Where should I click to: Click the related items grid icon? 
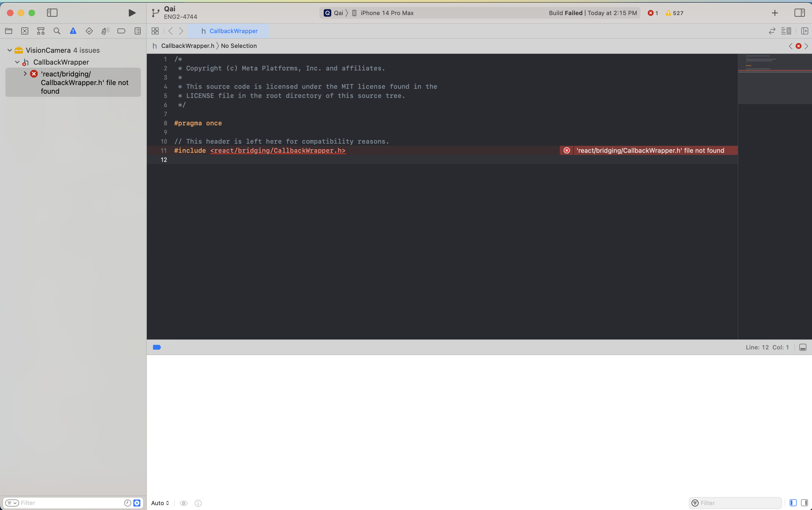[x=155, y=31]
